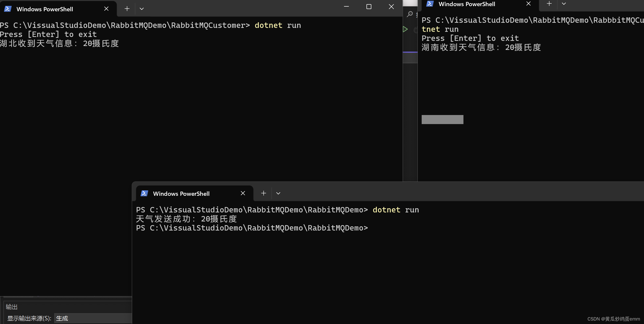Expand profile dropdown chevron in 湖北 terminal
The image size is (644, 324).
141,9
